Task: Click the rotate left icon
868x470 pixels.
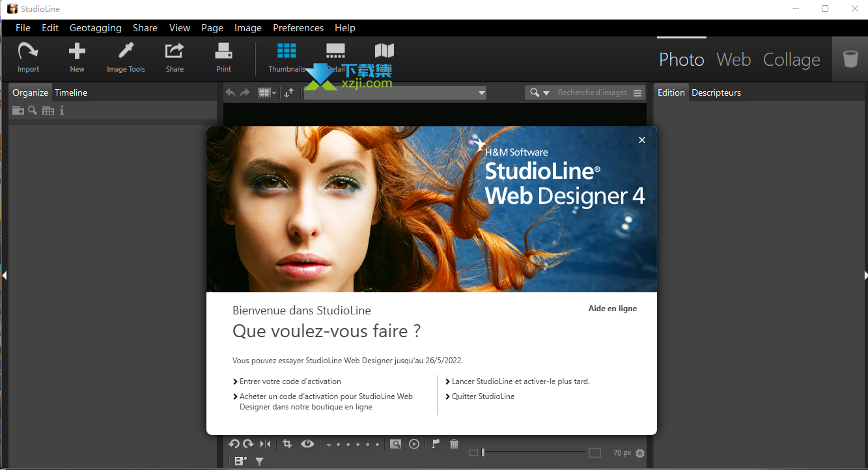Action: pyautogui.click(x=234, y=444)
